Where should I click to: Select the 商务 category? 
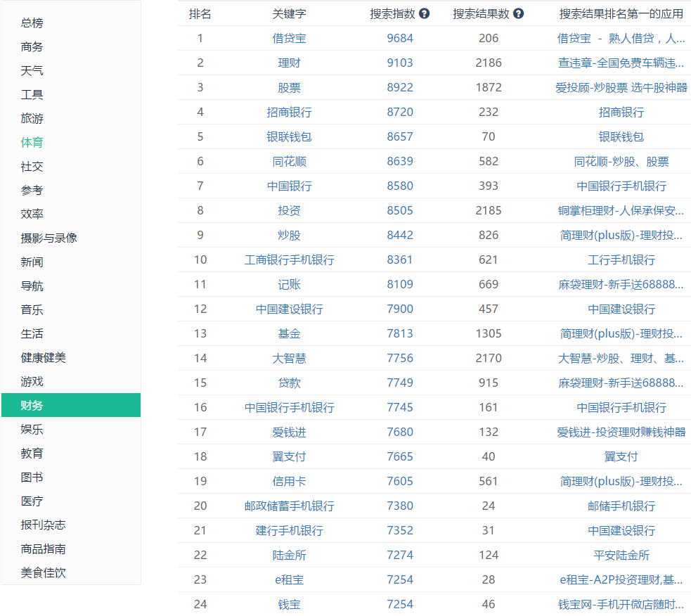(32, 46)
